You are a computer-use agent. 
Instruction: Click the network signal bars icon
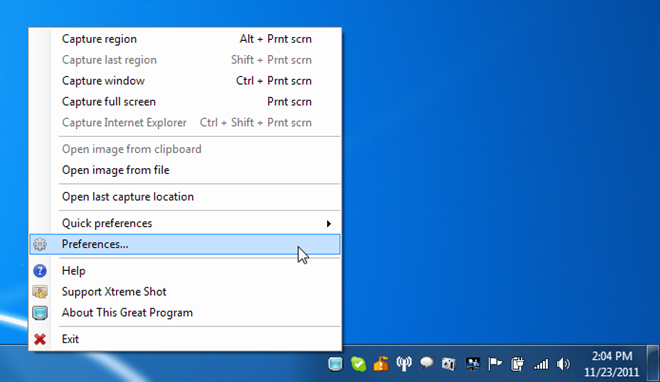(x=541, y=364)
